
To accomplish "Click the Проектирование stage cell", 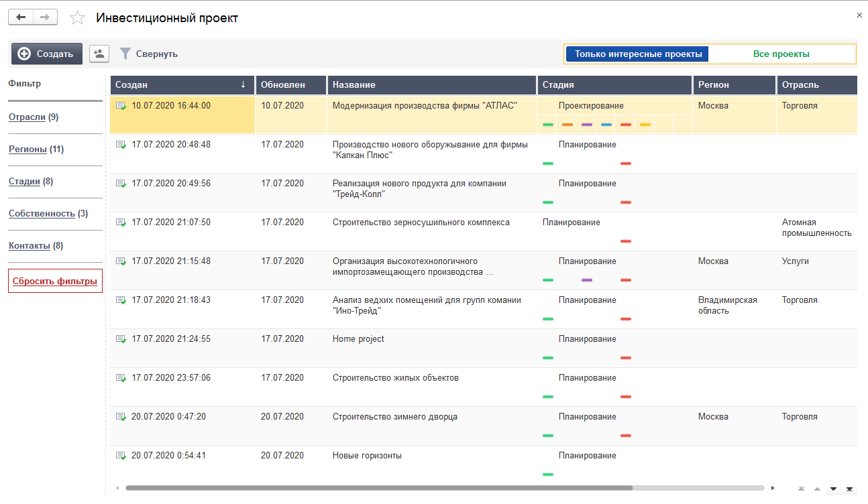I will pyautogui.click(x=591, y=106).
